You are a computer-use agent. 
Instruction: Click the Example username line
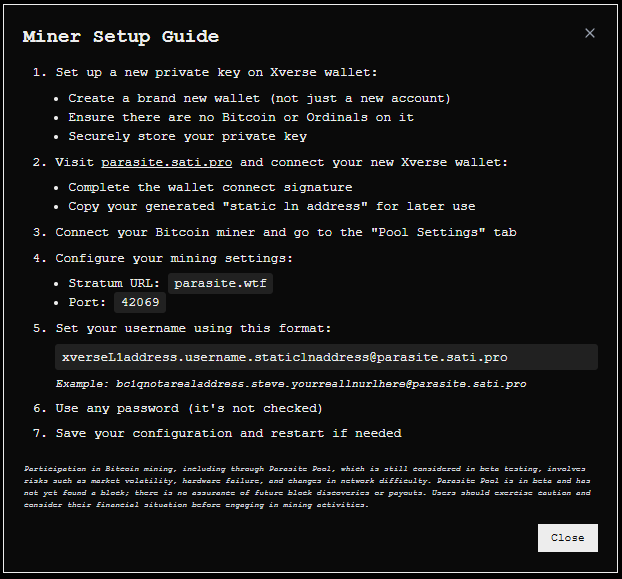pyautogui.click(x=291, y=384)
